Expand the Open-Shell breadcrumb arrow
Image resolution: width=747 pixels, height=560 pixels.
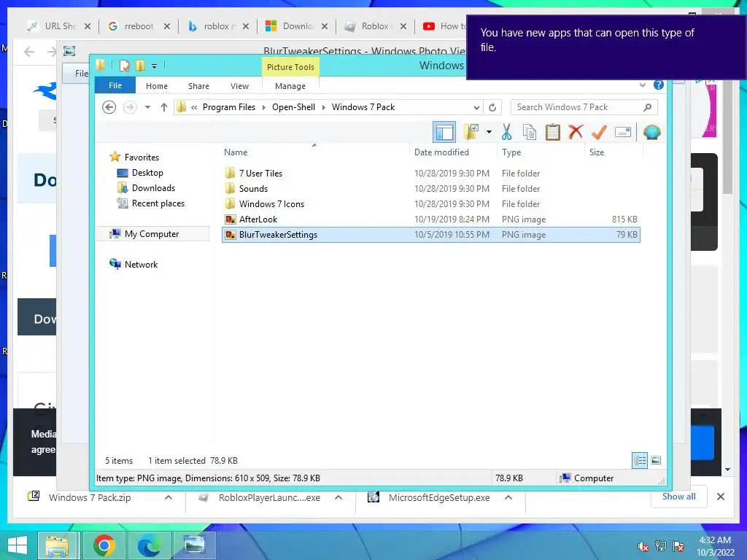323,107
